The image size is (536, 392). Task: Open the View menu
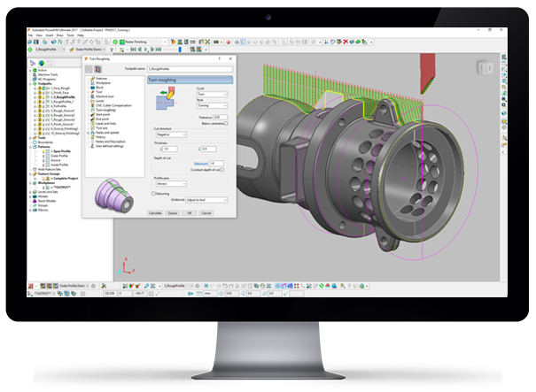[x=39, y=35]
